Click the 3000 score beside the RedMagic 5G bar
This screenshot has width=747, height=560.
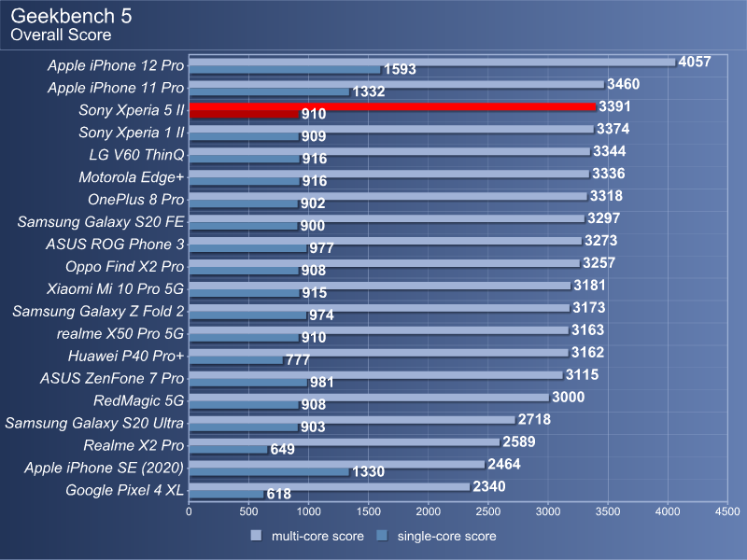click(x=569, y=398)
